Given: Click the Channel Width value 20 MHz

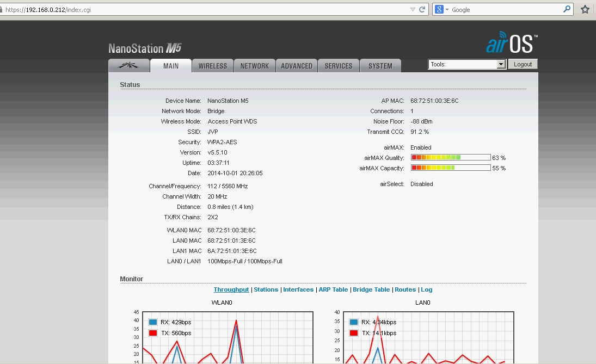Looking at the screenshot, I should [217, 196].
